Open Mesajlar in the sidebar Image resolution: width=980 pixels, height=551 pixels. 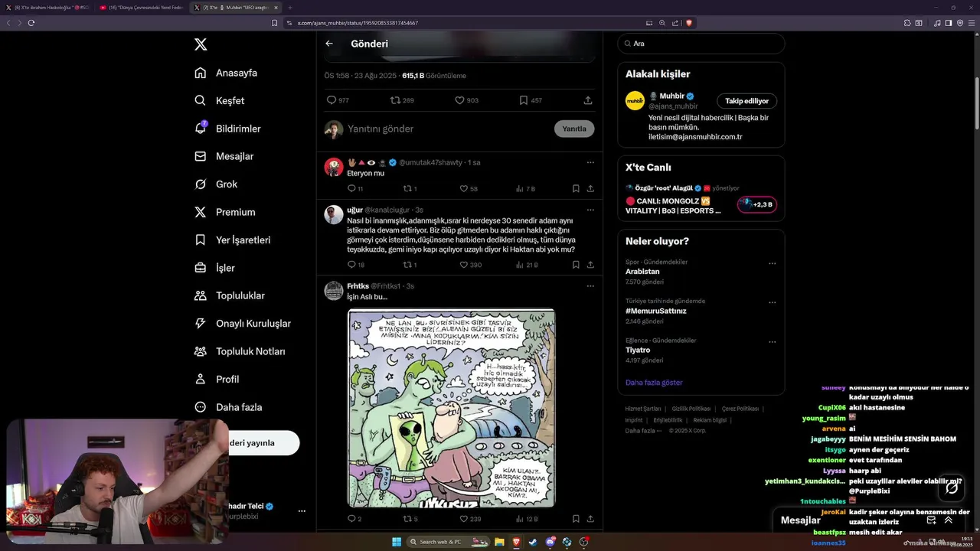224,156
